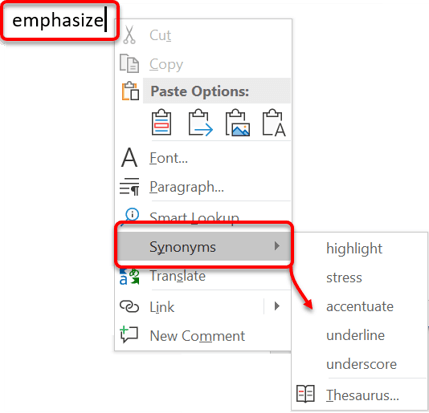Expand the Synonyms submenu arrow
Image resolution: width=429 pixels, height=413 pixels.
[277, 246]
